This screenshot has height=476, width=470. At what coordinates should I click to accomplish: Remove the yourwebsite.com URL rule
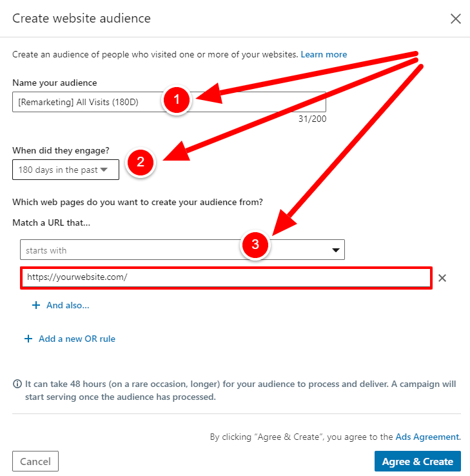(x=442, y=278)
